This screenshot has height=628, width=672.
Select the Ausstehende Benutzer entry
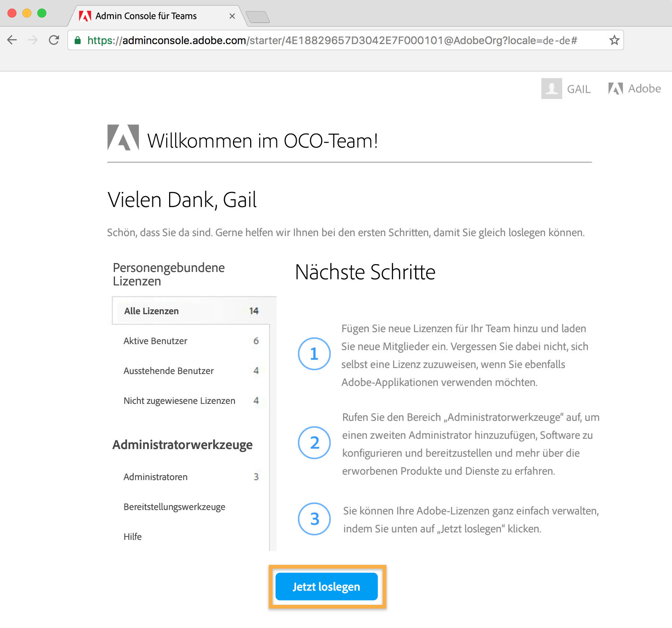coord(169,371)
